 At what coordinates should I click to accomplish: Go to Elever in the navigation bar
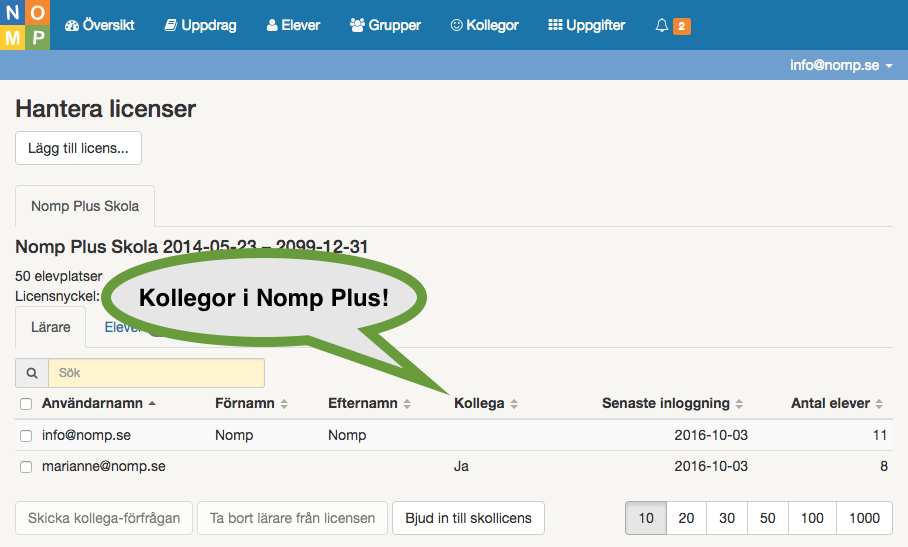[x=293, y=25]
